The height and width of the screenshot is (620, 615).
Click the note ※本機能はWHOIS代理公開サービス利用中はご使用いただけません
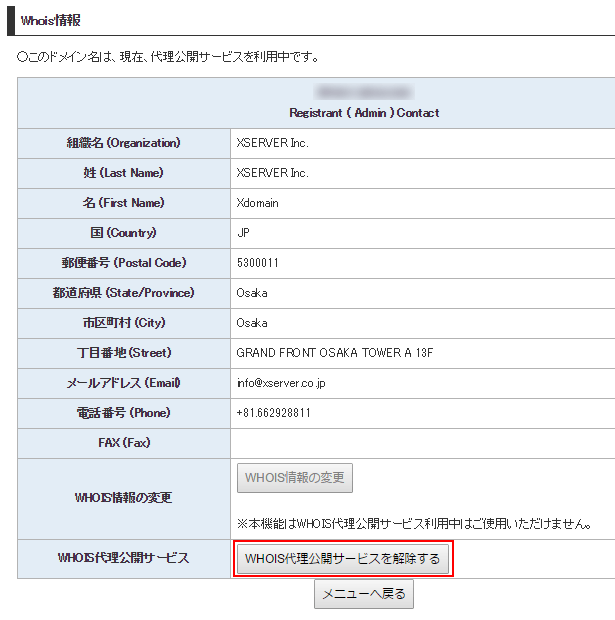414,524
